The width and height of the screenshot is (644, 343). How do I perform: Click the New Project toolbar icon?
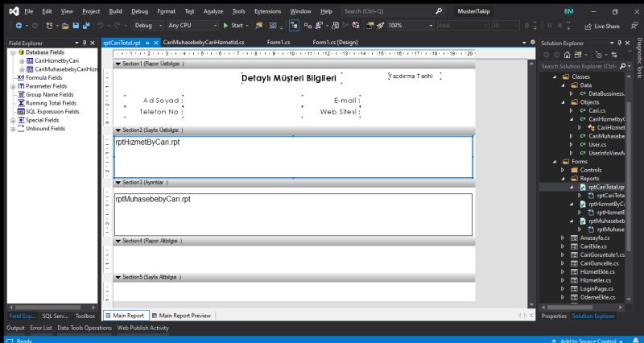(x=49, y=26)
